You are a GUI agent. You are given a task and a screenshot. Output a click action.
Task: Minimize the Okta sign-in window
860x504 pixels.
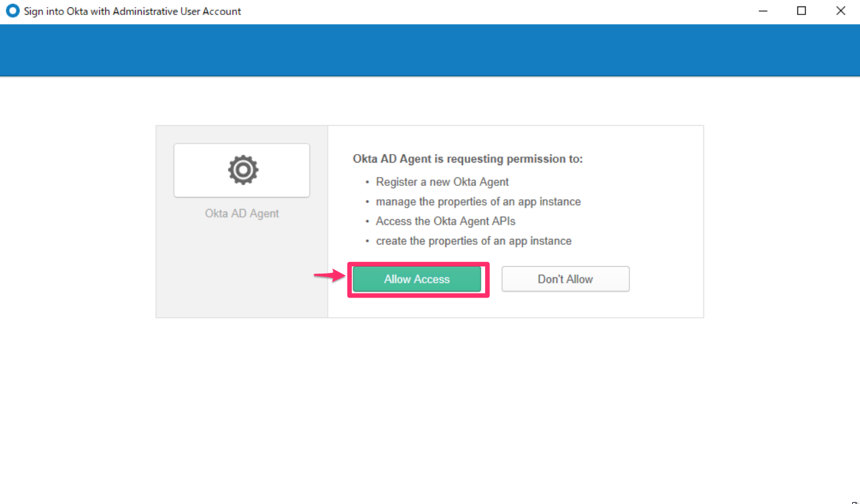pyautogui.click(x=763, y=10)
